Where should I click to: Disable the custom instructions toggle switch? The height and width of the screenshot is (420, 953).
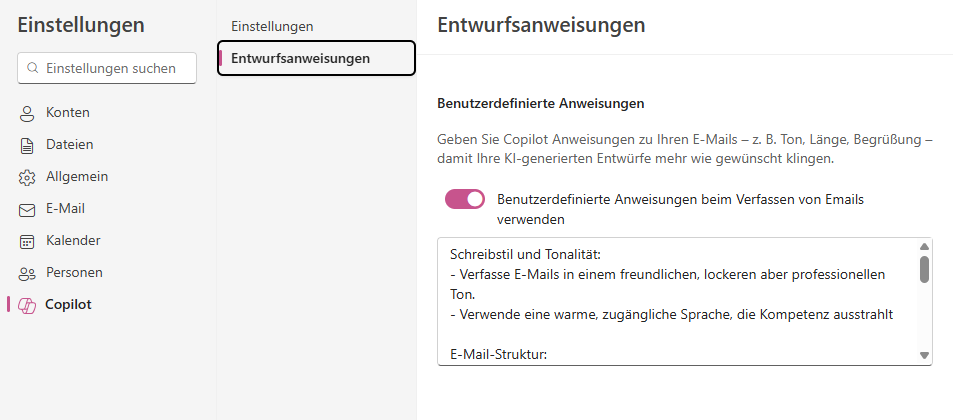[465, 199]
